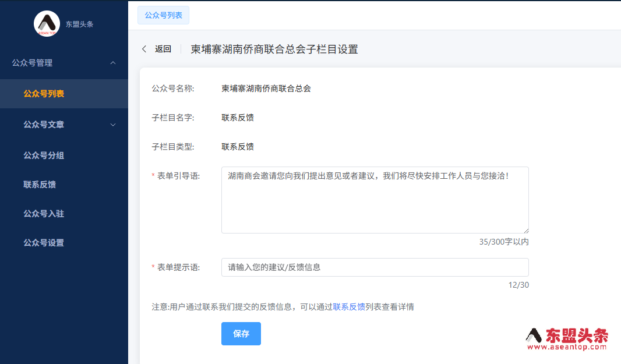
Task: Click the 表单提示语 field label
Action: click(x=179, y=267)
